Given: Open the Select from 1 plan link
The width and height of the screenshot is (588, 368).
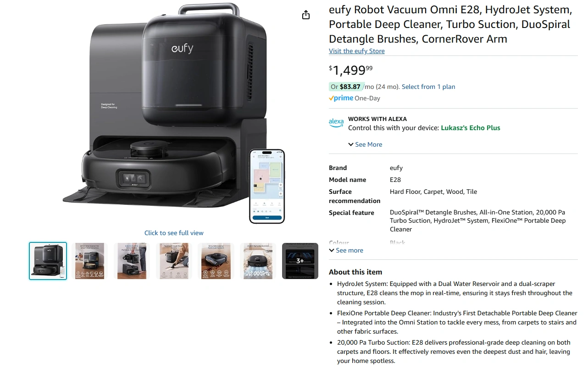Looking at the screenshot, I should (x=428, y=87).
